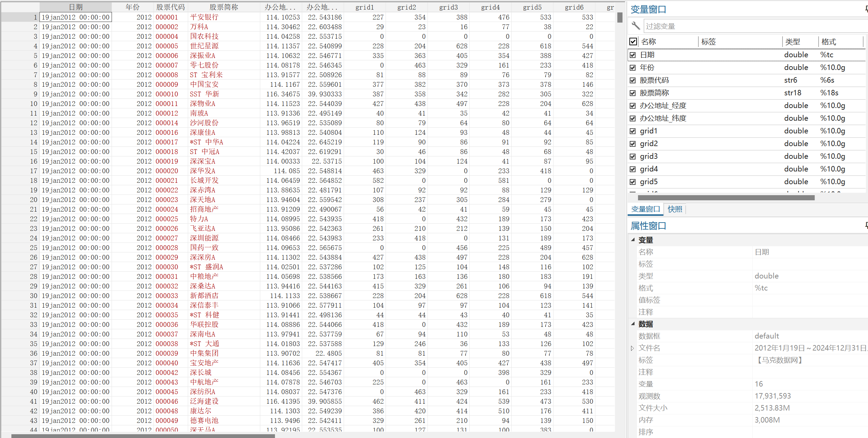The height and width of the screenshot is (438, 868).
Task: Click the 格式 column header in variables list
Action: pyautogui.click(x=829, y=42)
